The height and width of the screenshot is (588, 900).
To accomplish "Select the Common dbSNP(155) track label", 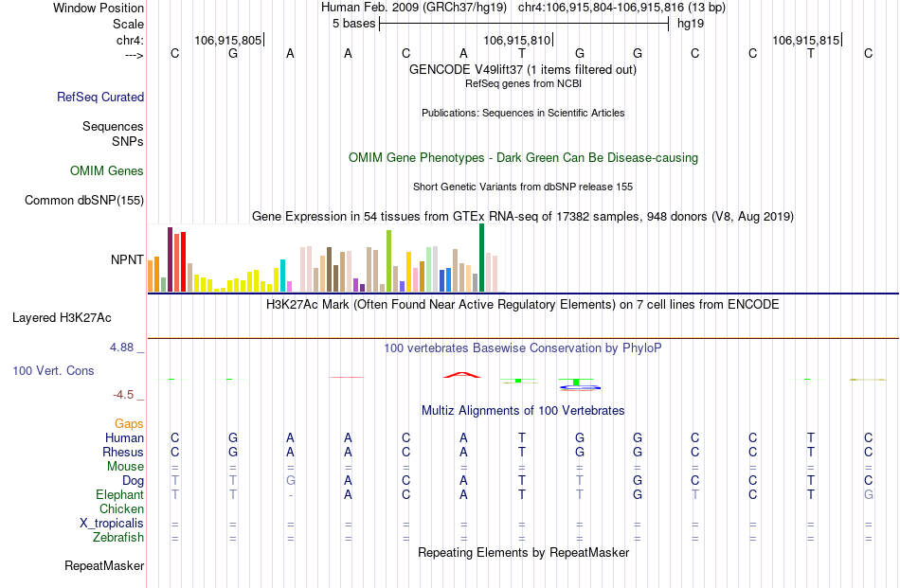I will pos(84,200).
